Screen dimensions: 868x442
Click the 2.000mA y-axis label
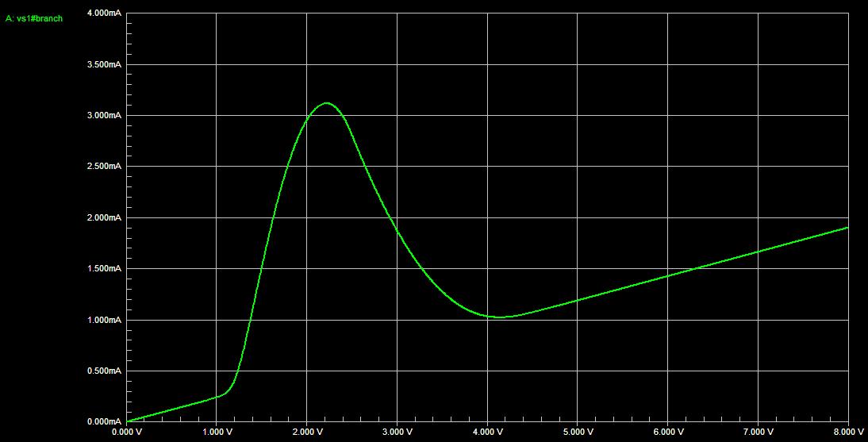click(x=104, y=218)
